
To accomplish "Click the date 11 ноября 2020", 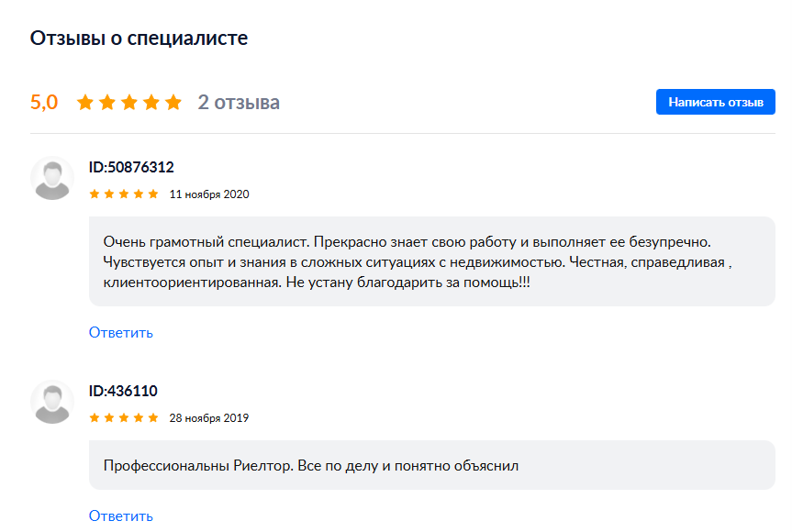I will point(209,194).
